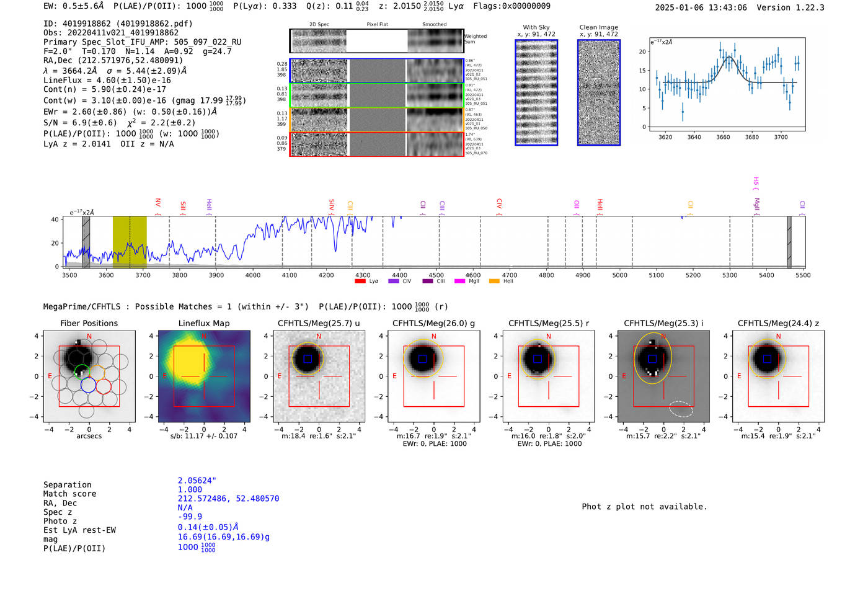The width and height of the screenshot is (868, 591).
Task: Select the blue-bordered 2D fiber spectrum row
Action: [376, 71]
